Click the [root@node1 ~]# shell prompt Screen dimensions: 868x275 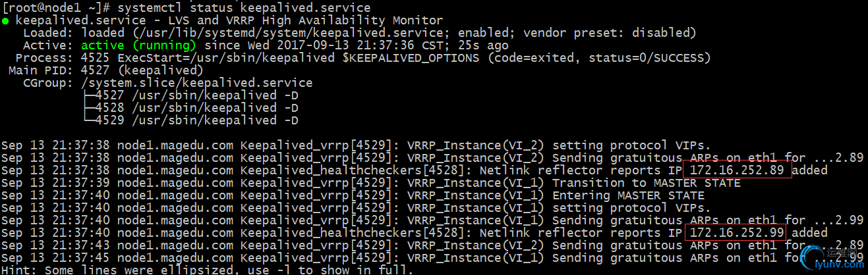55,8
